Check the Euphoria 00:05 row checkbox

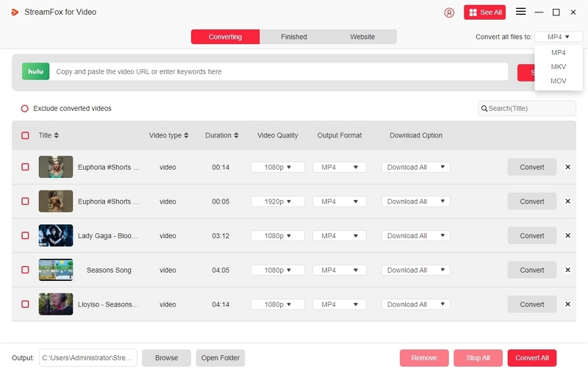[x=25, y=201]
